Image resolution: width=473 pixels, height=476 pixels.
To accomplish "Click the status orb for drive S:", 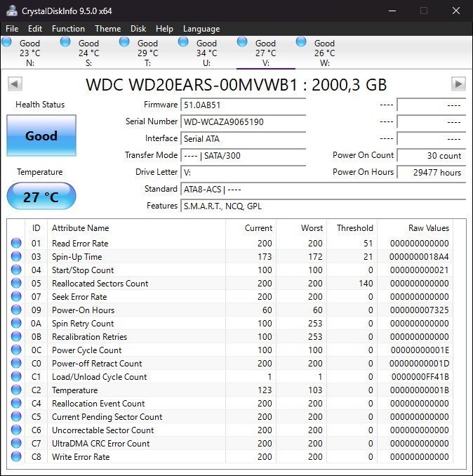I will coord(66,42).
